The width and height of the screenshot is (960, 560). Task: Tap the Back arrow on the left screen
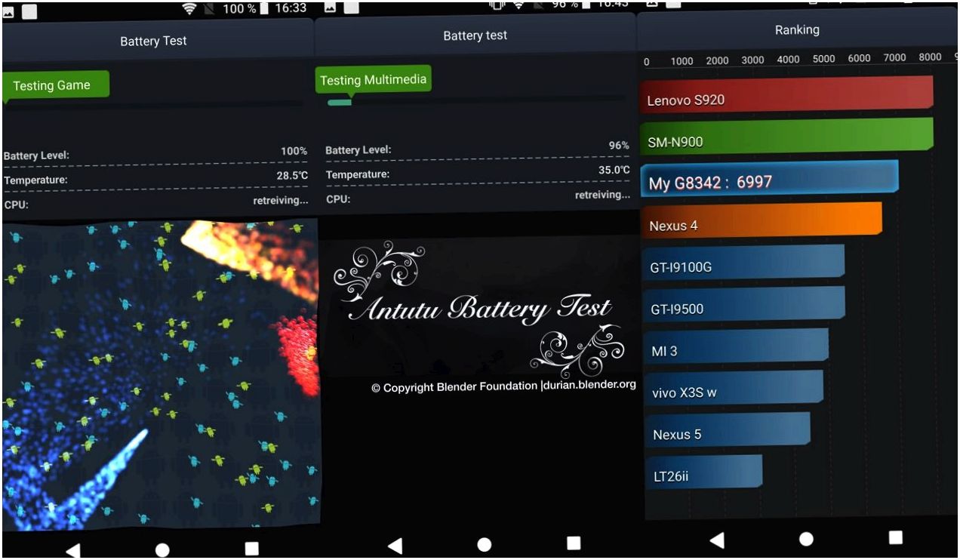click(x=73, y=550)
